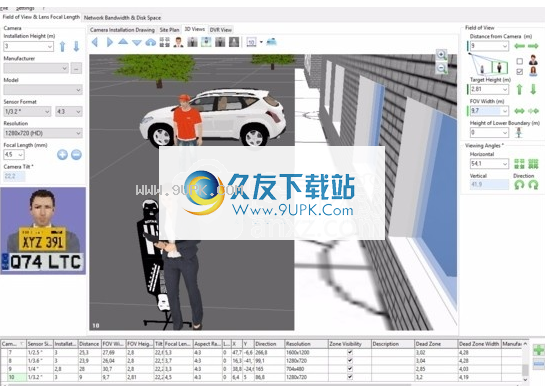The width and height of the screenshot is (545, 386).
Task: Click the four-panel grid view icon in toolbar
Action: coord(164,42)
